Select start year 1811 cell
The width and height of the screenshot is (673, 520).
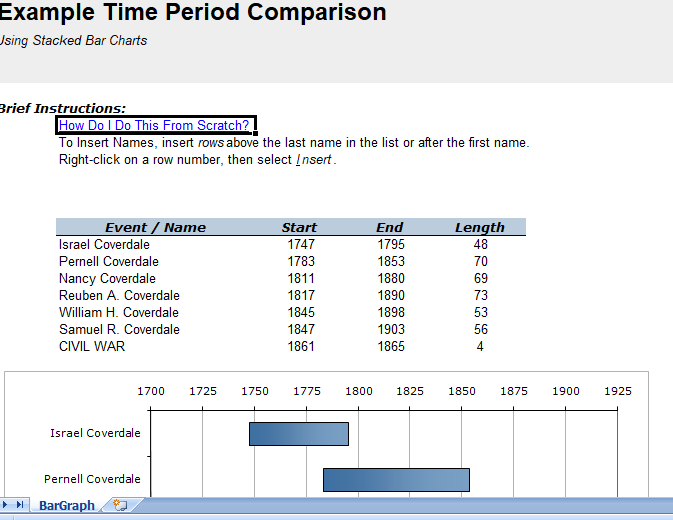[x=301, y=278]
